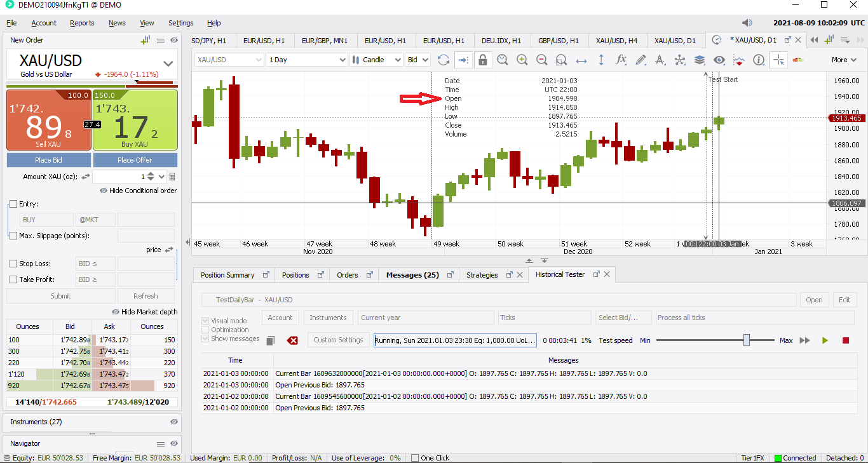The height and width of the screenshot is (463, 868).
Task: Select the text annotation A tool
Action: point(660,60)
